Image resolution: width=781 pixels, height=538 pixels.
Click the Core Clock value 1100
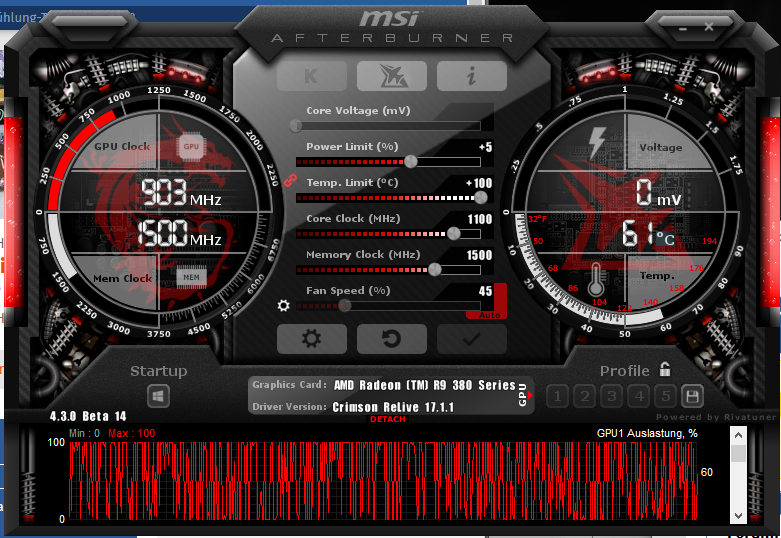(x=480, y=219)
